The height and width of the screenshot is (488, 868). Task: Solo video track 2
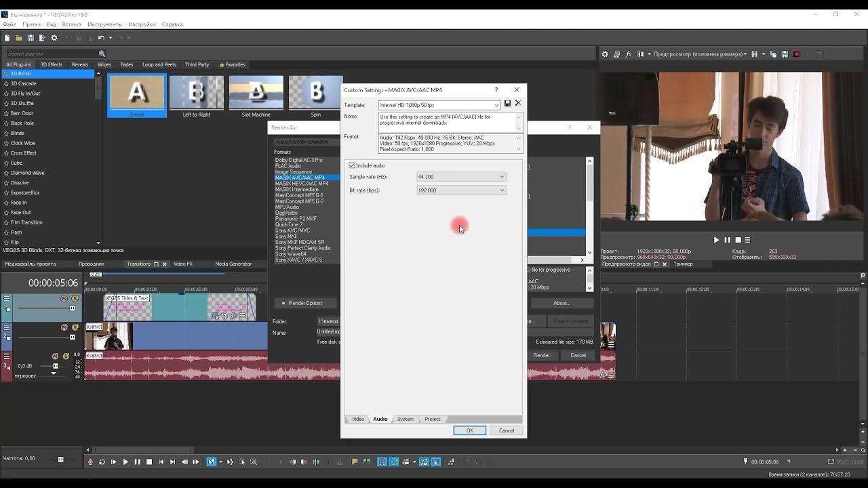[75, 327]
